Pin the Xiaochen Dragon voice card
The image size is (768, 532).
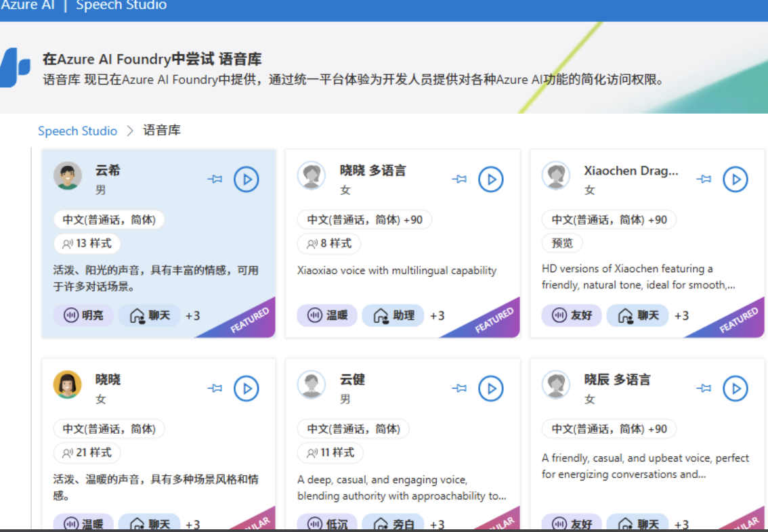[x=704, y=179]
